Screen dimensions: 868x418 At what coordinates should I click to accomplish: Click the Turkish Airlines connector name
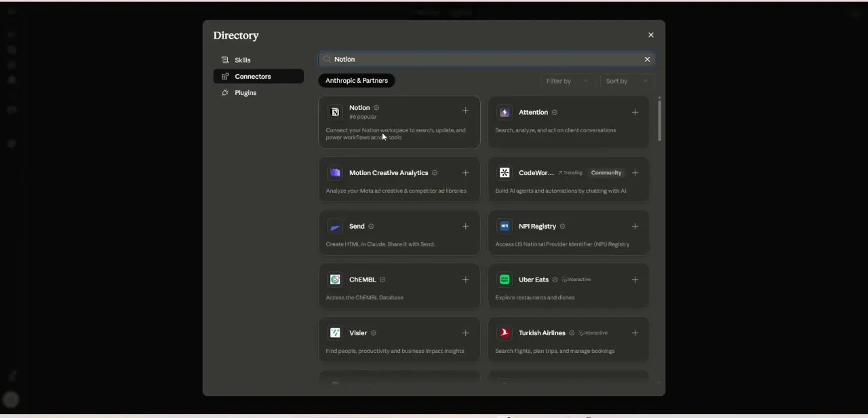[x=542, y=333]
